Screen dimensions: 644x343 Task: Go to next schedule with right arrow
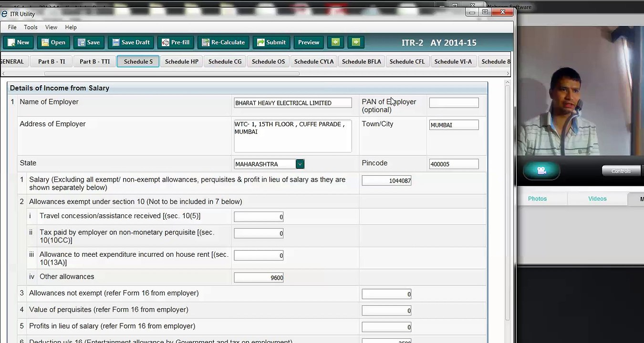(356, 42)
